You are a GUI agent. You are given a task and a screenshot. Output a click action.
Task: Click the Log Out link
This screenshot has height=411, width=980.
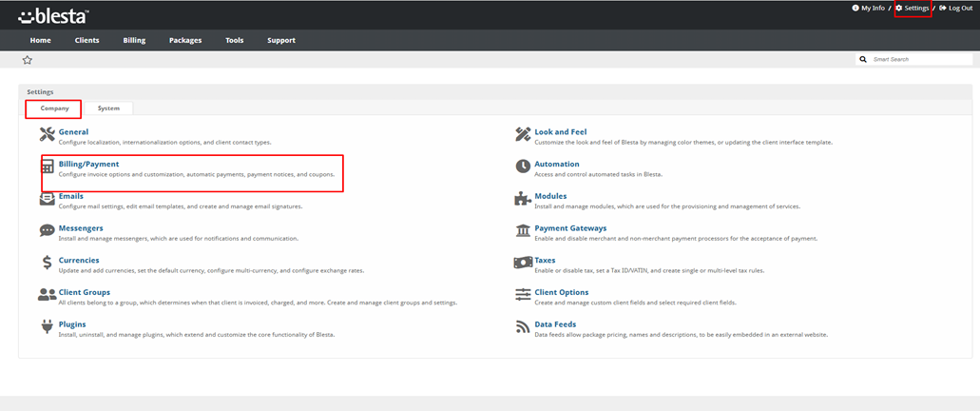coord(956,9)
